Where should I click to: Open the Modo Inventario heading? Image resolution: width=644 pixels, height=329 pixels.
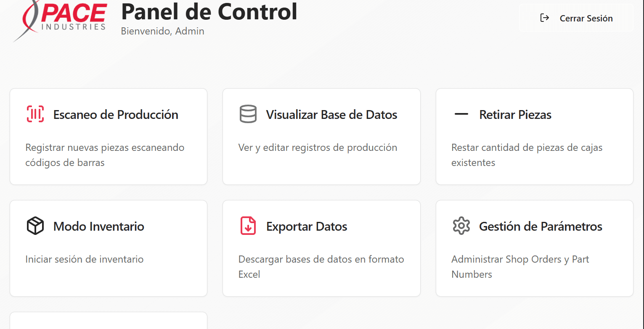99,226
